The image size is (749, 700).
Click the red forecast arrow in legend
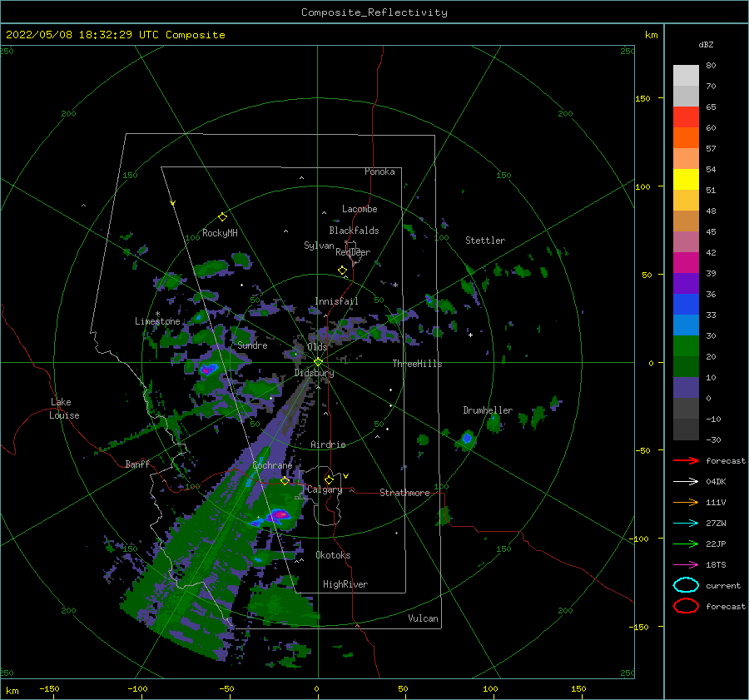[x=686, y=460]
